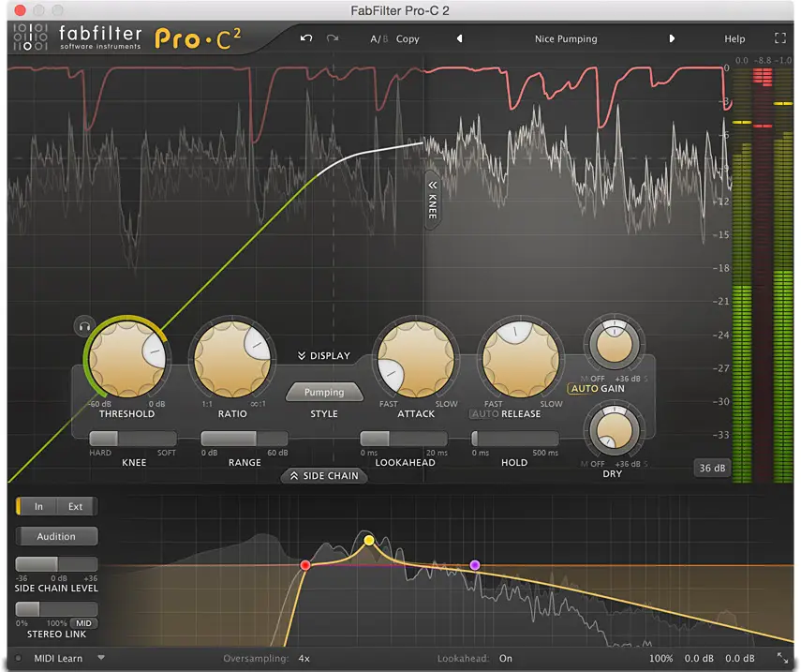Click the Audition button
The image size is (801, 672).
tap(56, 537)
